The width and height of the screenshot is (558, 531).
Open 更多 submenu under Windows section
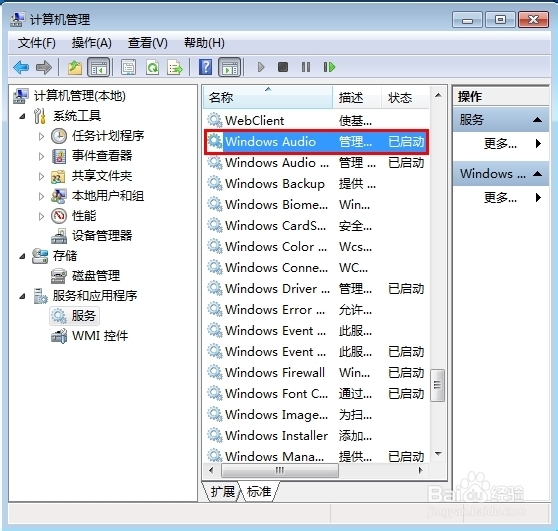(501, 197)
